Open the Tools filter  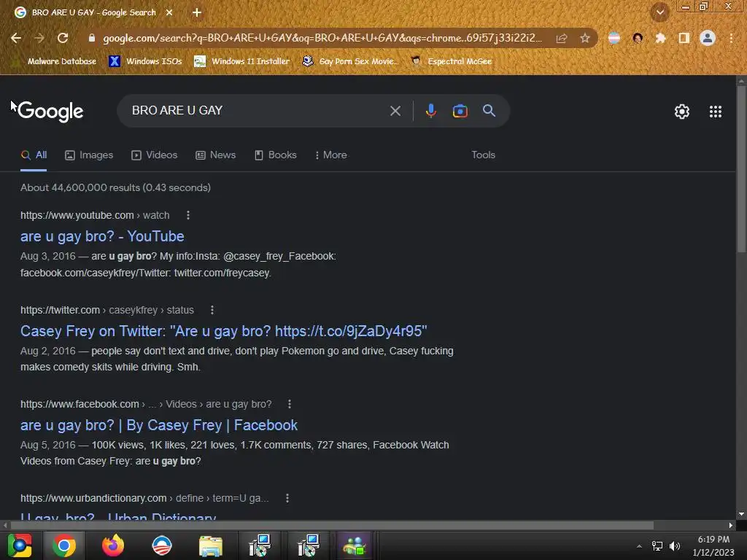[x=483, y=155]
